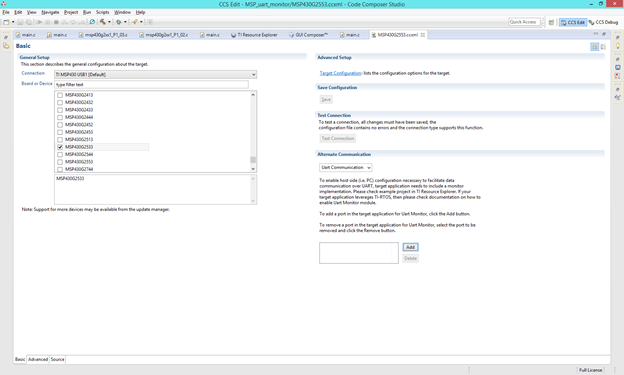Click the Terminate toolbar icon
Viewport: 624px width, 375px height.
tap(56, 22)
